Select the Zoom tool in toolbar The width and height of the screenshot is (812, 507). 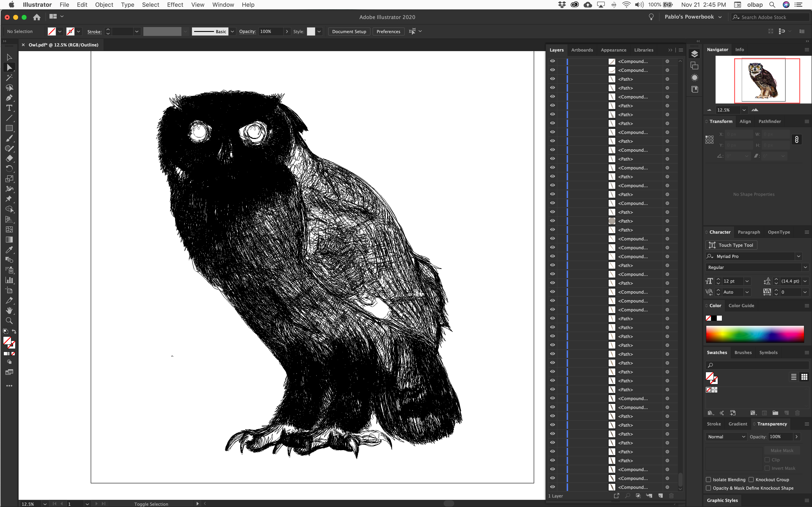[x=9, y=321]
